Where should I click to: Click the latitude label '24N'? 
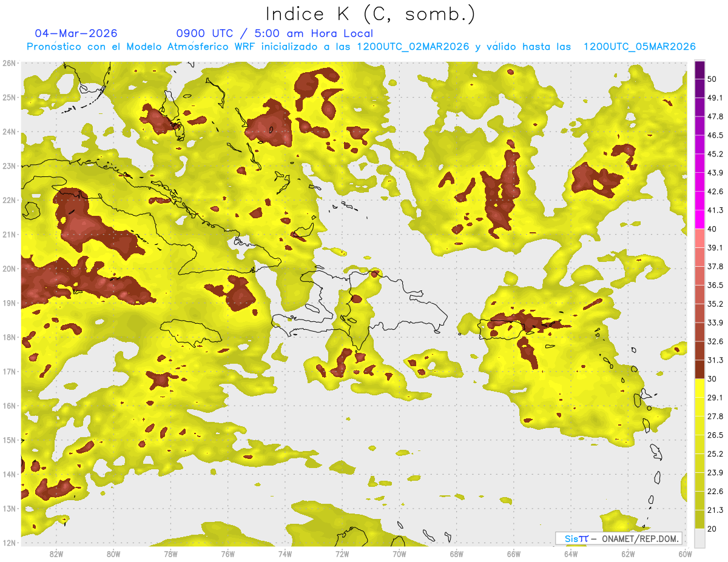9,132
